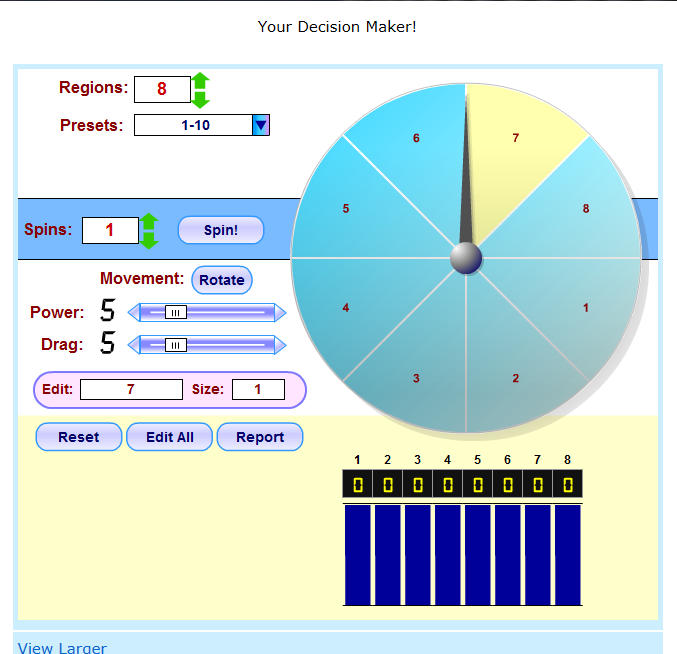Image resolution: width=677 pixels, height=654 pixels.
Task: Click the Spins green down arrow
Action: (x=149, y=240)
